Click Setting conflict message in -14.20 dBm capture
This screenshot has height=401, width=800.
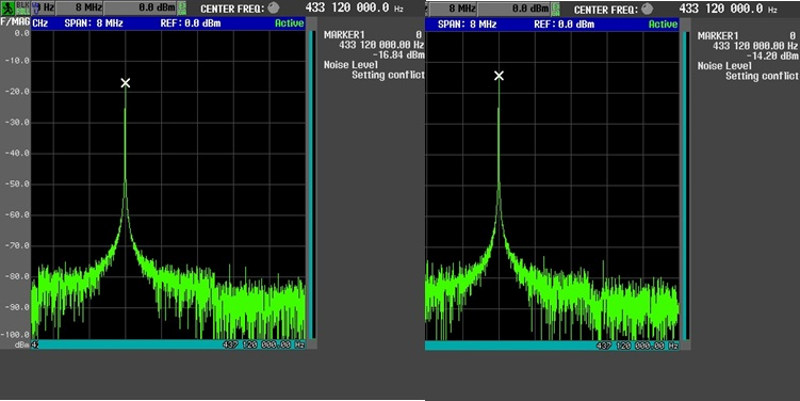point(762,76)
